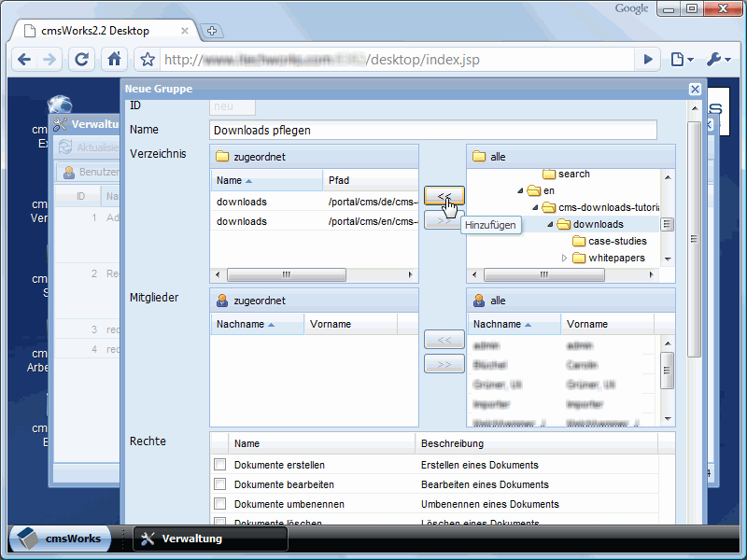
Task: Click the folder icon of Verzeichnis zugeordnet header
Action: tap(222, 156)
